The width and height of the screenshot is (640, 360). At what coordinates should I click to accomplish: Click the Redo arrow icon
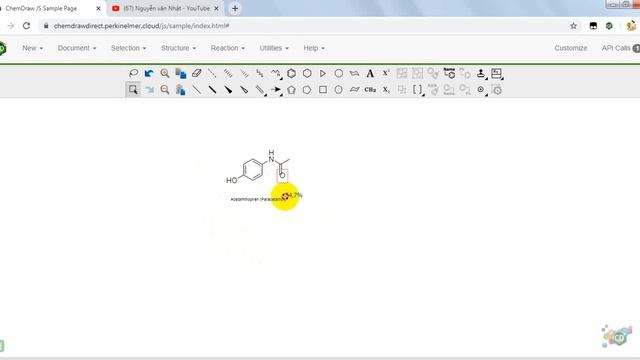pyautogui.click(x=149, y=90)
